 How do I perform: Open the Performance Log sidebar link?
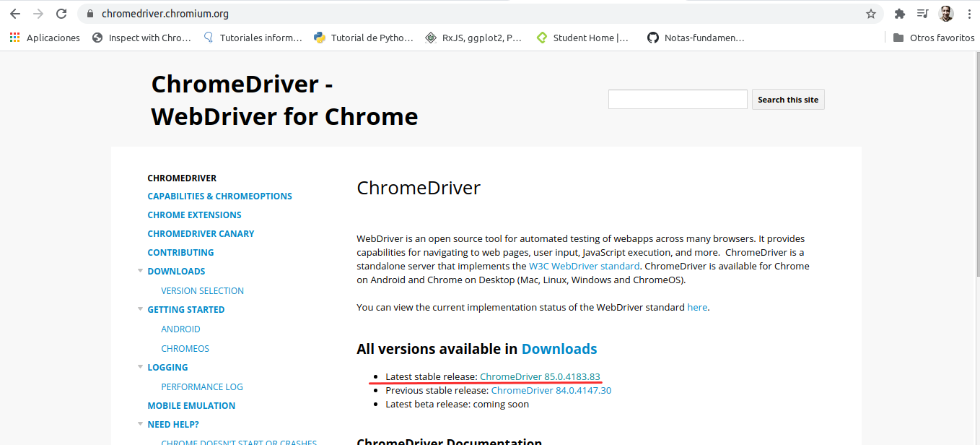click(x=202, y=386)
